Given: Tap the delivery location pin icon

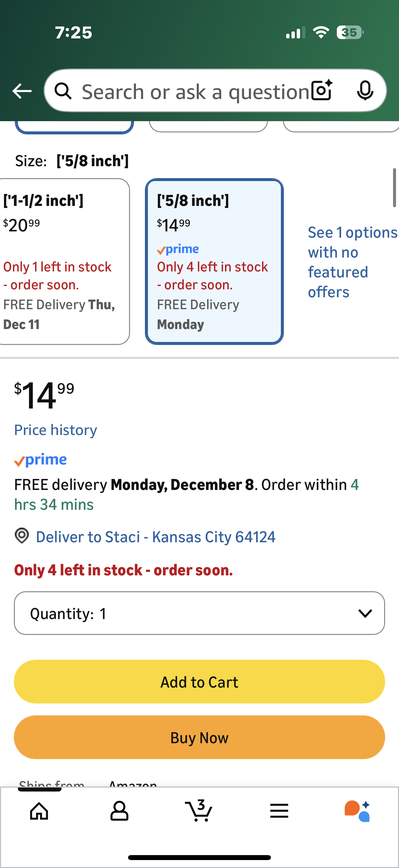Looking at the screenshot, I should pyautogui.click(x=22, y=535).
